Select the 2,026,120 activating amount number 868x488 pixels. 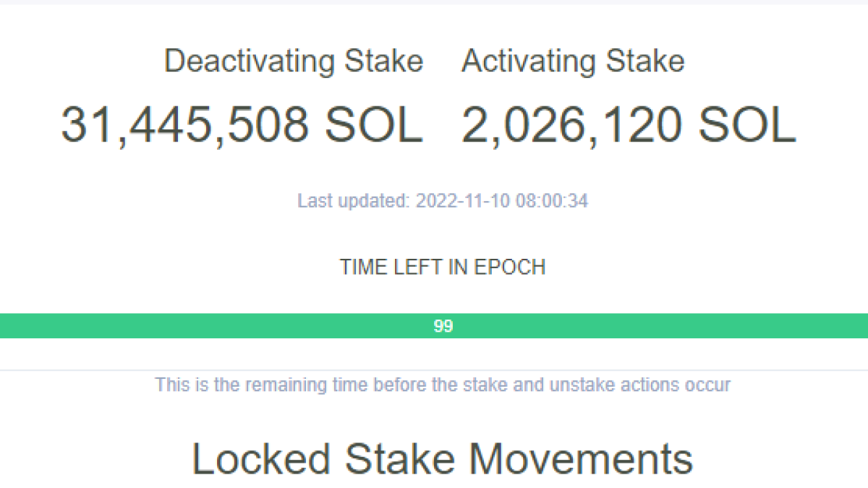pos(570,124)
